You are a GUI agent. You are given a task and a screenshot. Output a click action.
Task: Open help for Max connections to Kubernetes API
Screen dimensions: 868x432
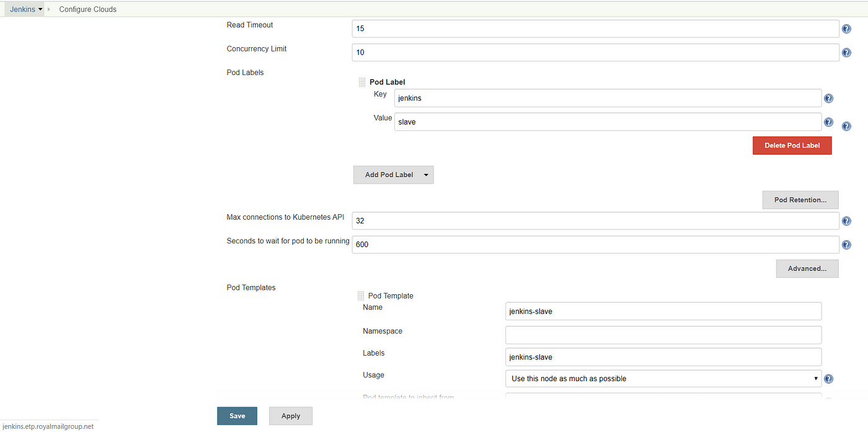tap(846, 222)
